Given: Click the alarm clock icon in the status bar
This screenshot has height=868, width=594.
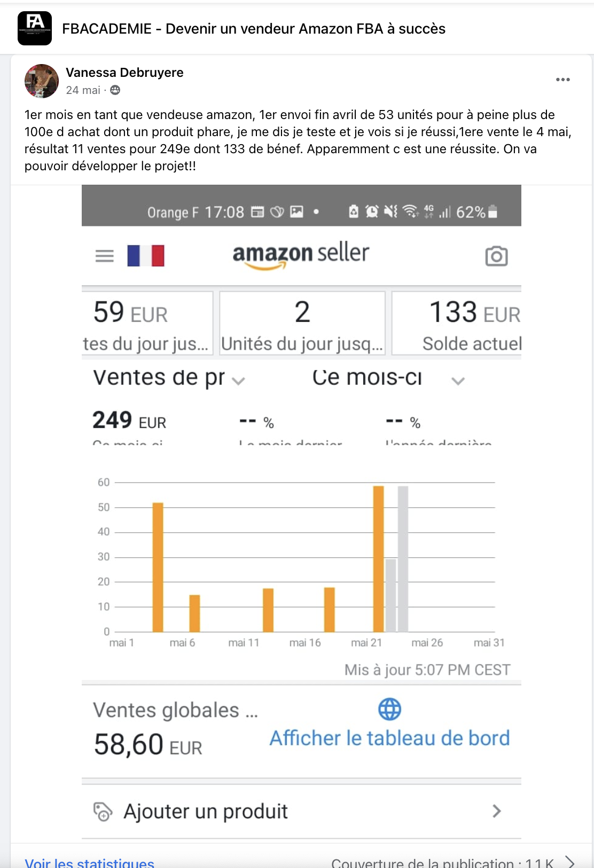Looking at the screenshot, I should (373, 212).
